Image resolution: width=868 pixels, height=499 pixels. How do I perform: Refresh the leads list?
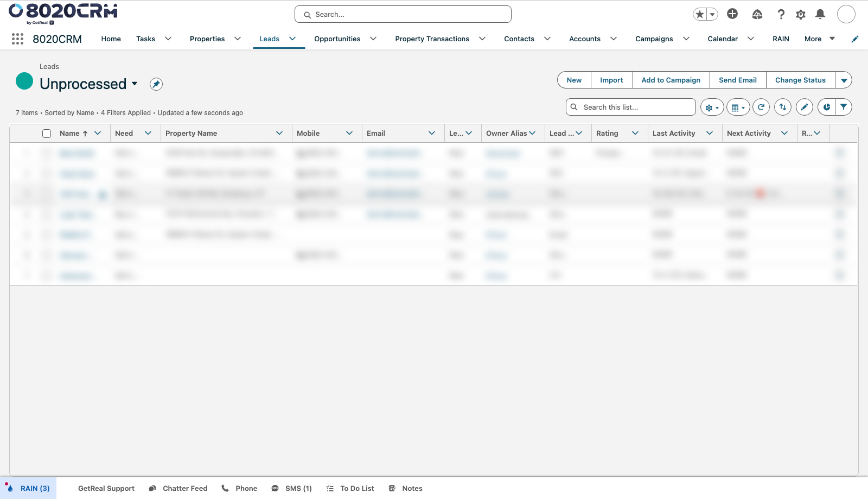(761, 108)
